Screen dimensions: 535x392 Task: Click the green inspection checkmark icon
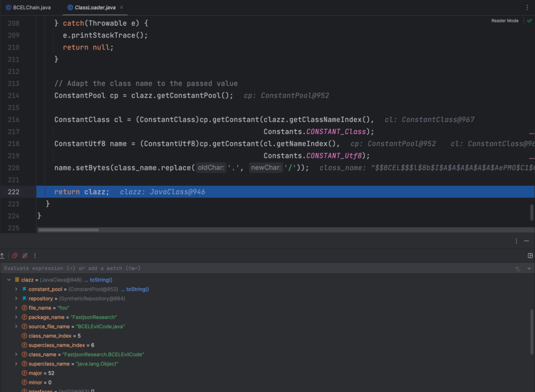pyautogui.click(x=530, y=21)
